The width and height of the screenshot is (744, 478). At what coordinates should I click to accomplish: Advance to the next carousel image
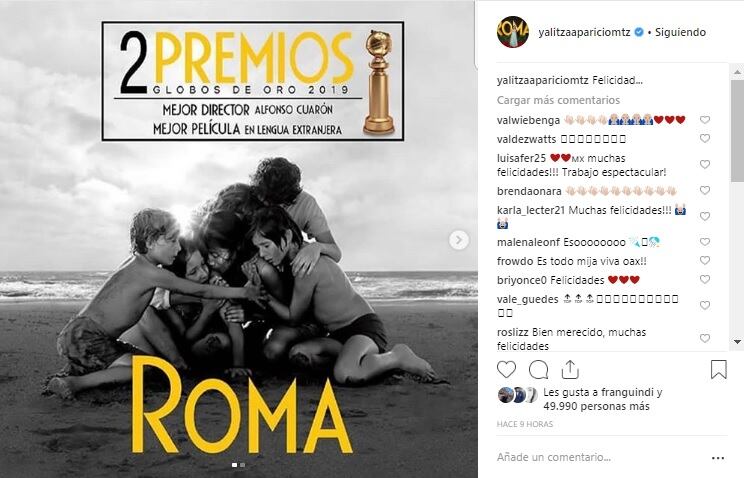coord(458,240)
